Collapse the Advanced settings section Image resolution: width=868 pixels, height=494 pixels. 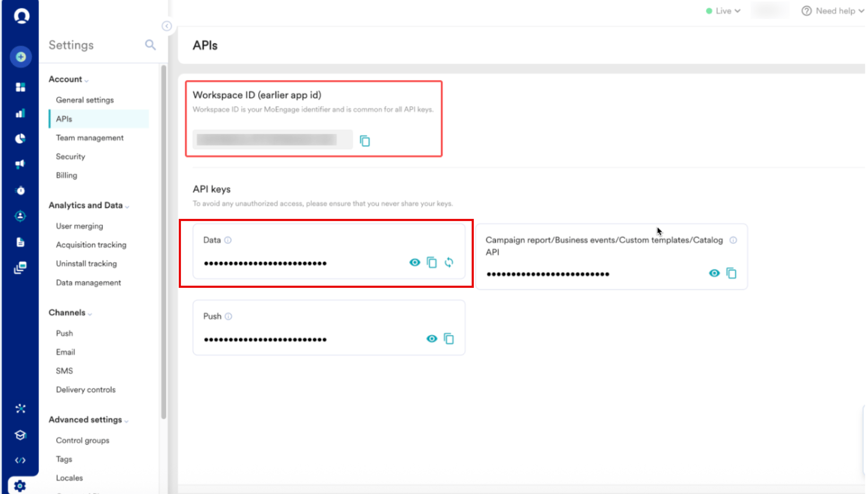coord(88,420)
